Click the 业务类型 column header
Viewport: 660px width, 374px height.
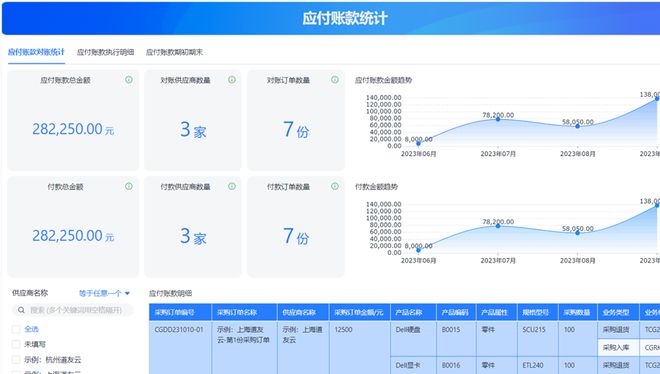(618, 313)
